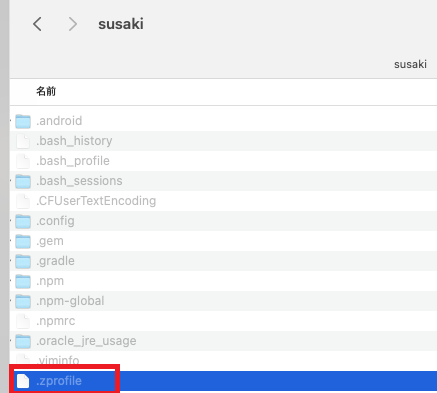Select the .npm-global folder name
The width and height of the screenshot is (437, 393).
tap(70, 301)
